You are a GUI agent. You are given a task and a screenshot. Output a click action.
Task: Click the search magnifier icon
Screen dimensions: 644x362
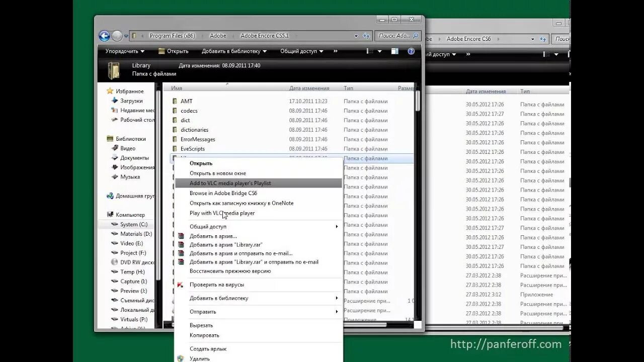pos(416,36)
